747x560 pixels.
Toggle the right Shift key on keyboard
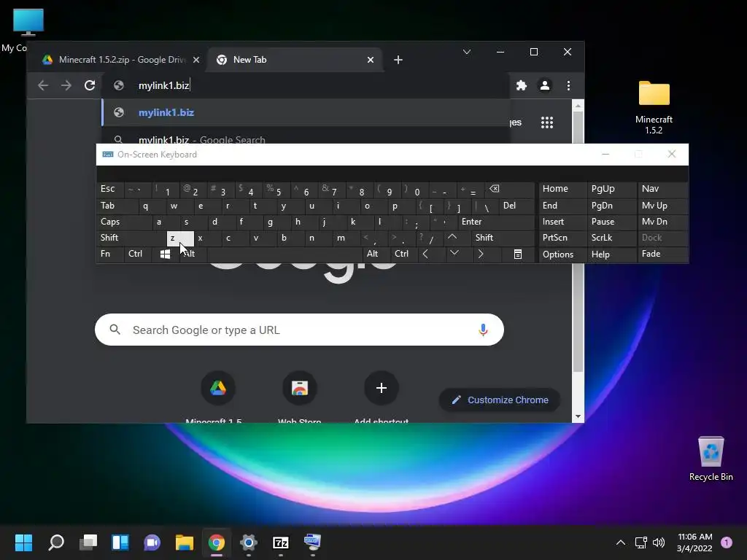503,238
